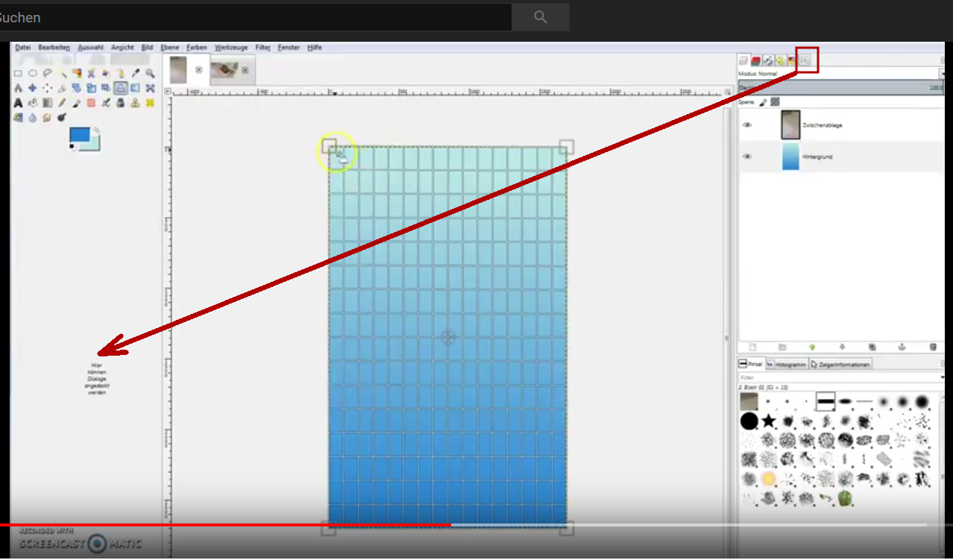Select the Pencil tool
Viewport: 953px width, 560px height.
(x=62, y=103)
